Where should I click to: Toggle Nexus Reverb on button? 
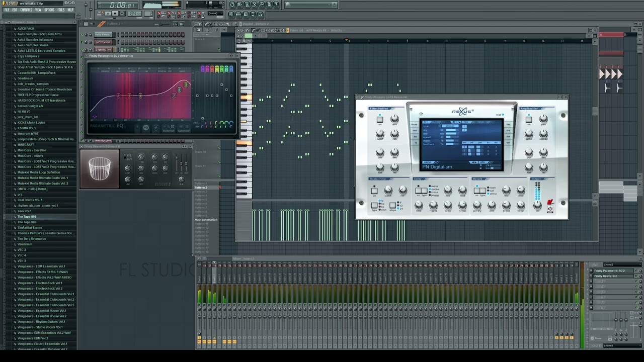(x=477, y=191)
